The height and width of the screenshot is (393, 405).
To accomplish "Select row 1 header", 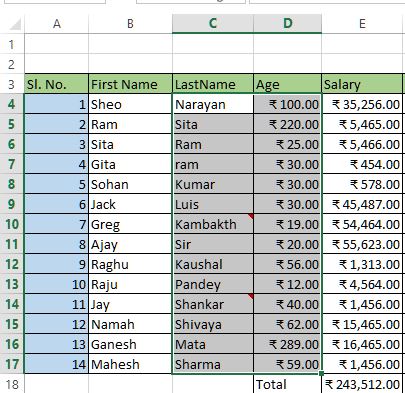I will 12,44.
